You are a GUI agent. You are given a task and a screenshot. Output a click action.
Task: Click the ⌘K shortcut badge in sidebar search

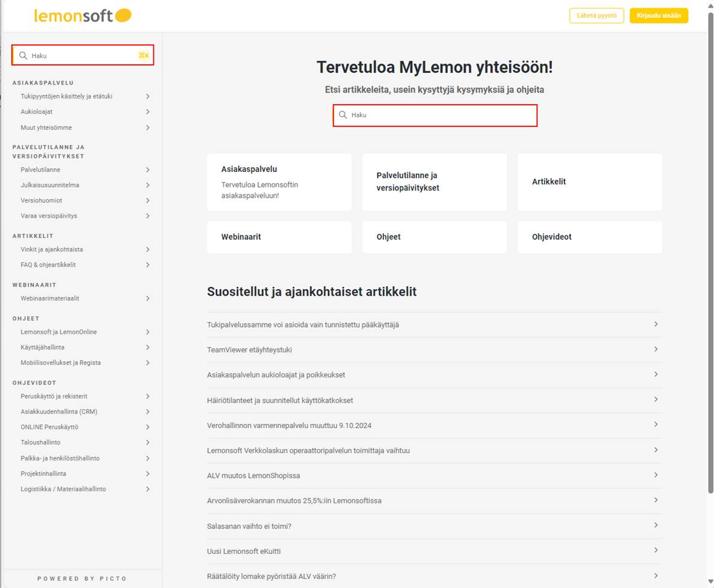coord(144,55)
